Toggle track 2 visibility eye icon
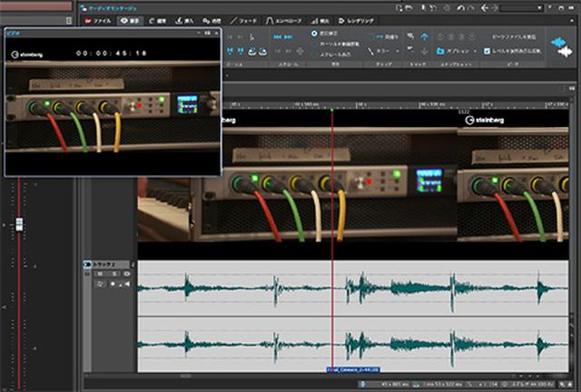 point(127,274)
